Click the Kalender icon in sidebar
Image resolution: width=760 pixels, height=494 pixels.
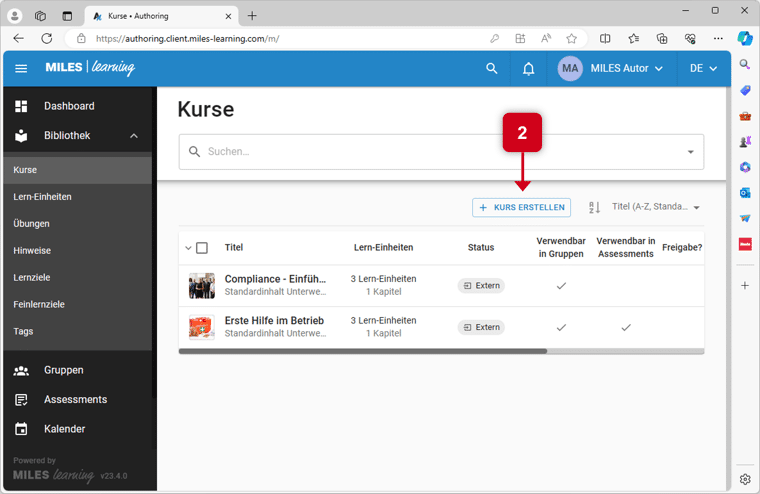click(21, 429)
